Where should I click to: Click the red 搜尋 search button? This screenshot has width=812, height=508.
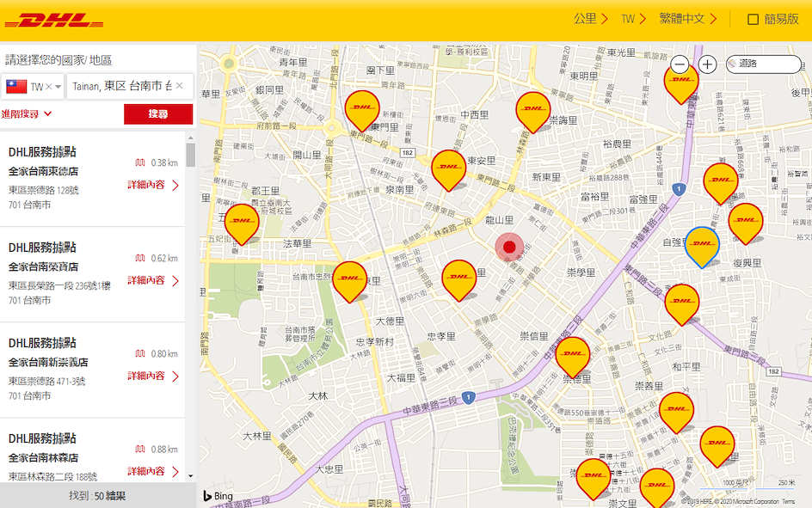pos(158,113)
